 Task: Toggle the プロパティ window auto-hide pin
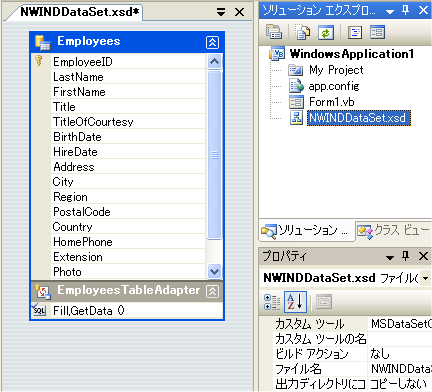(x=406, y=256)
